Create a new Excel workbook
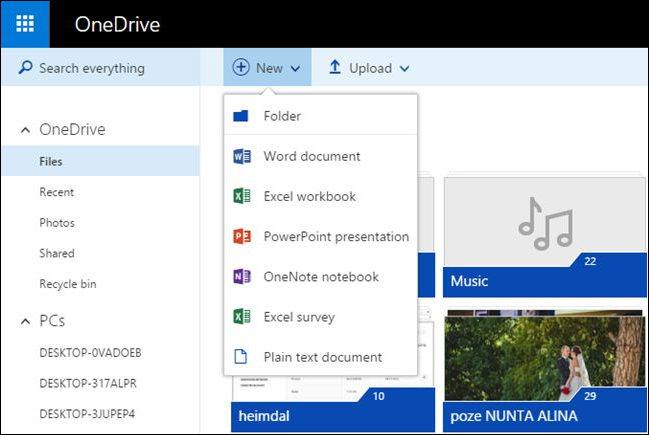The width and height of the screenshot is (649, 435). click(x=320, y=196)
